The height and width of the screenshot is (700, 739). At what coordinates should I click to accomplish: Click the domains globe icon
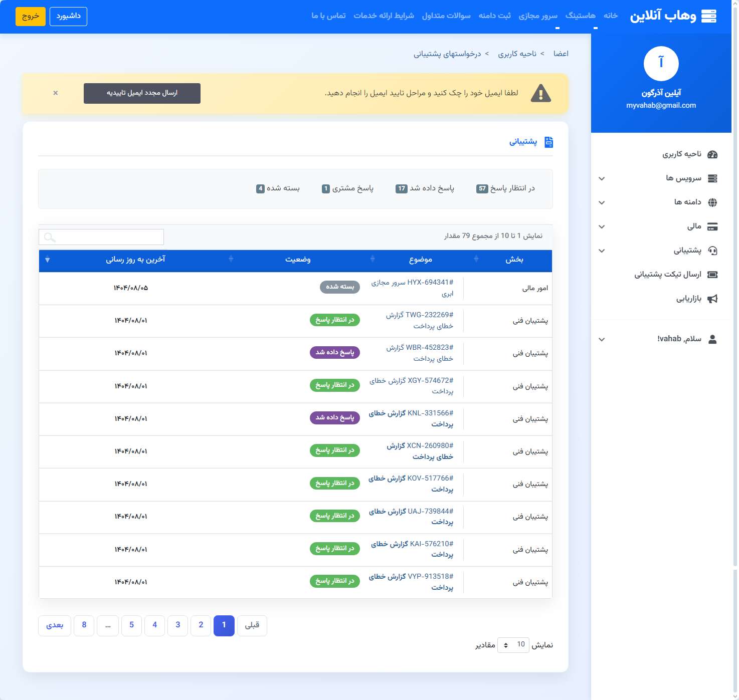click(712, 202)
